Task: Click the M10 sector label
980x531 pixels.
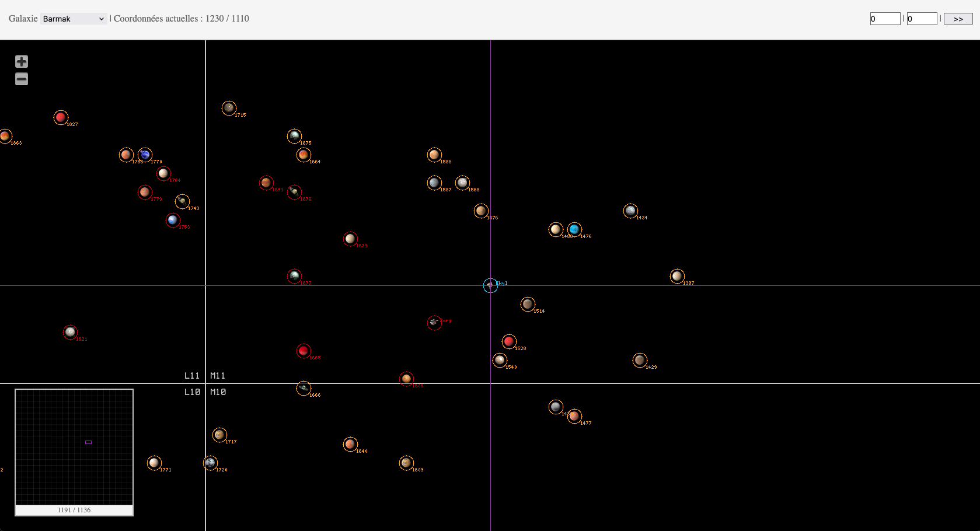Action: pos(218,392)
